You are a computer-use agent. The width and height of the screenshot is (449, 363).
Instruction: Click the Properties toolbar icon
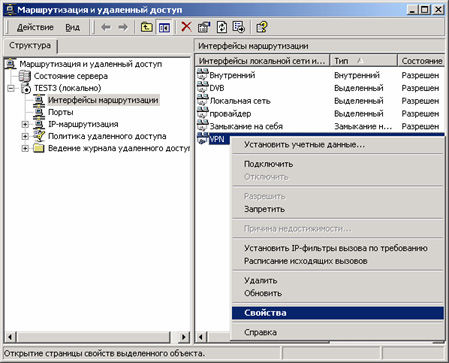204,27
